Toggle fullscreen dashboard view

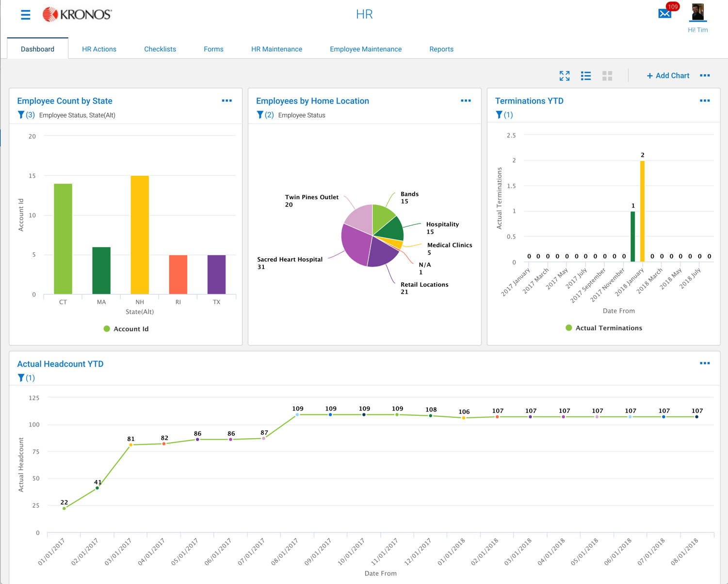[x=564, y=76]
